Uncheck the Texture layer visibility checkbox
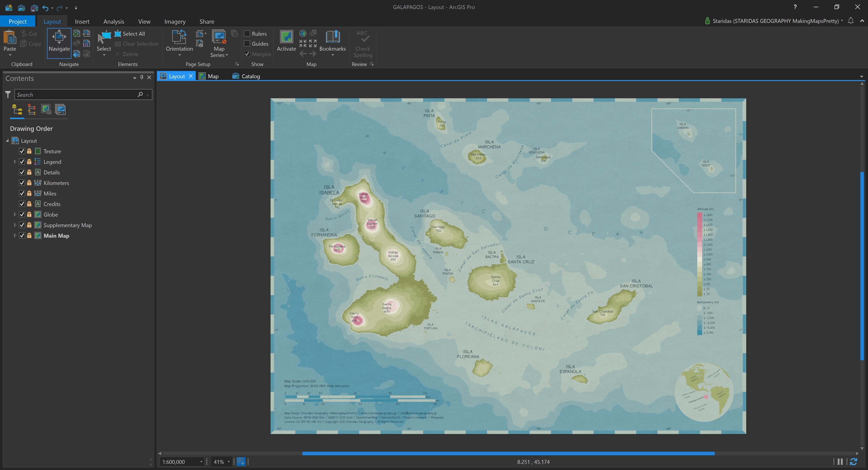This screenshot has width=868, height=470. point(22,151)
